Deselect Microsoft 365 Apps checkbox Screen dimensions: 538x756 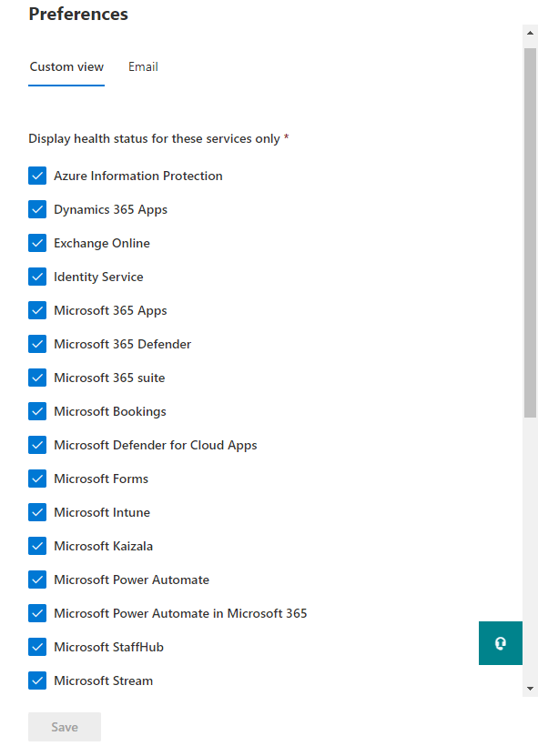pyautogui.click(x=37, y=310)
